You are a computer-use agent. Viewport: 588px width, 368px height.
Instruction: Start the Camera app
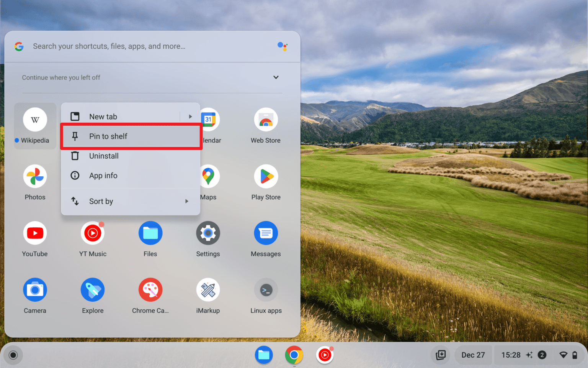tap(35, 289)
